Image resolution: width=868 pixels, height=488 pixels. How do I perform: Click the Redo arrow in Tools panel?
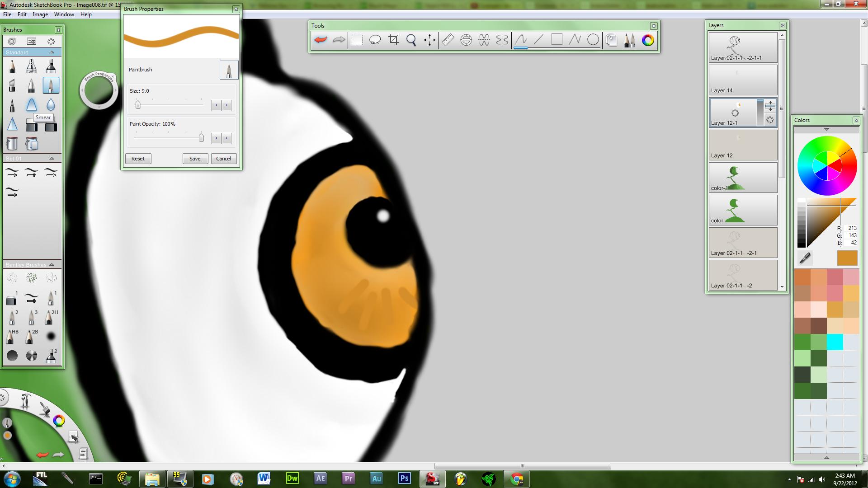point(339,40)
